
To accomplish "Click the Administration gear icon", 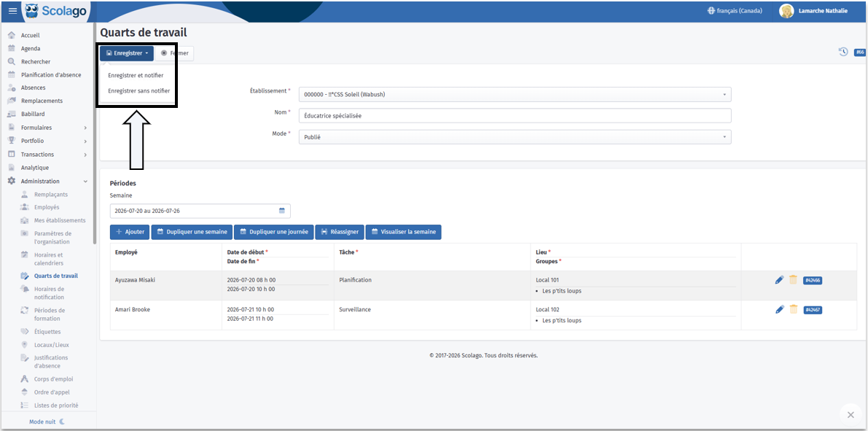I will [x=11, y=181].
